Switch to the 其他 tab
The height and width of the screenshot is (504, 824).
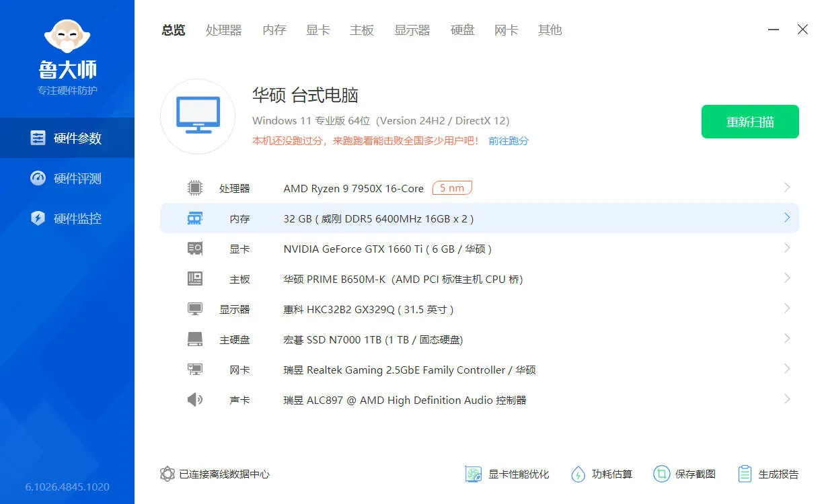tap(550, 30)
